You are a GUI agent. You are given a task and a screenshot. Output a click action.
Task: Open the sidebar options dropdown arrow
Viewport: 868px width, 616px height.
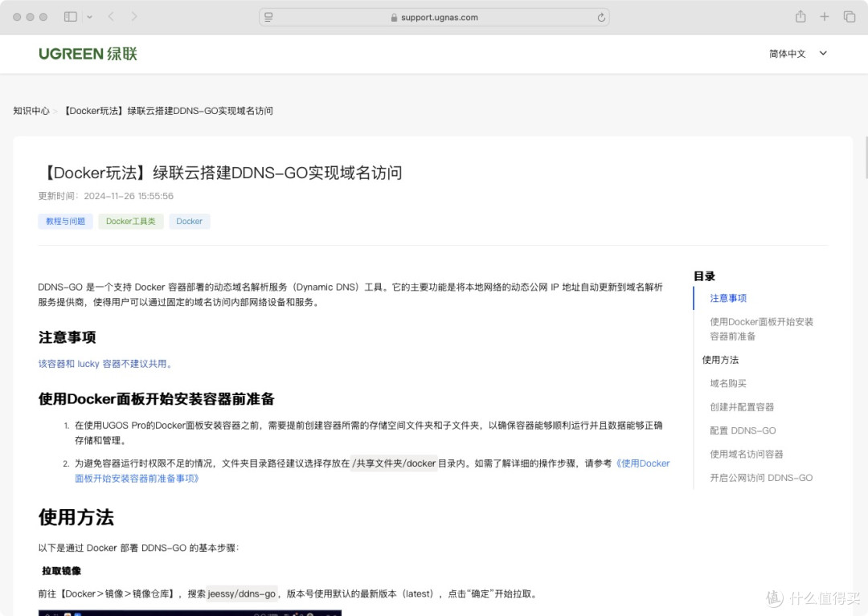tap(90, 17)
